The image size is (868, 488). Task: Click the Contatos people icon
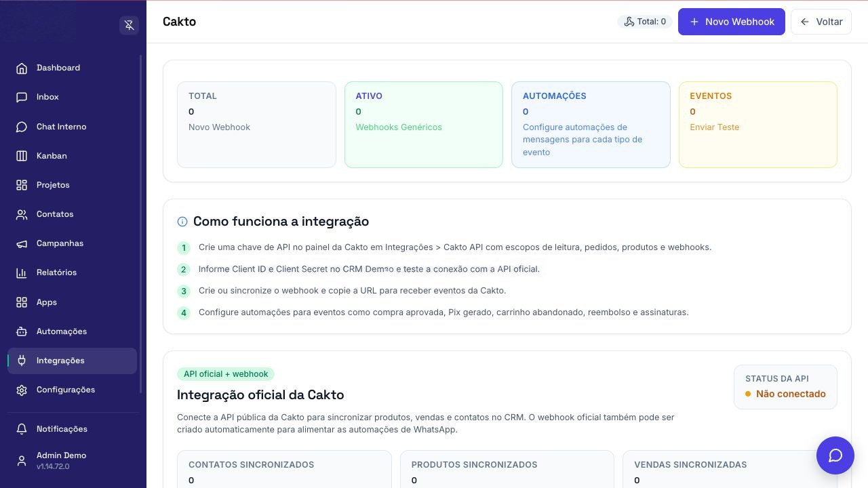pos(22,214)
